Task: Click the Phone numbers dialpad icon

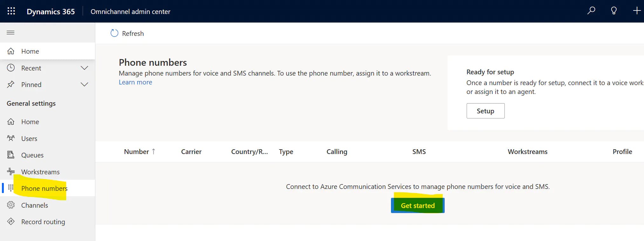Action: (11, 188)
